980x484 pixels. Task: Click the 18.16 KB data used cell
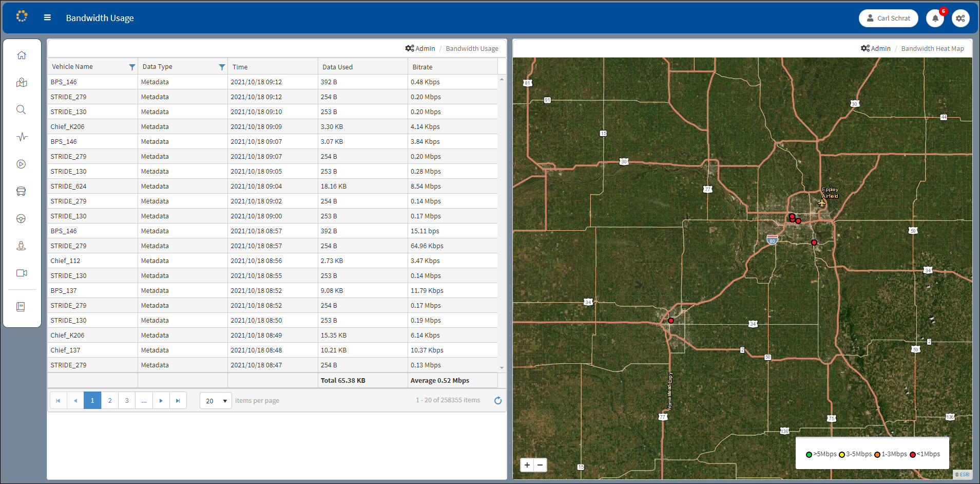362,186
